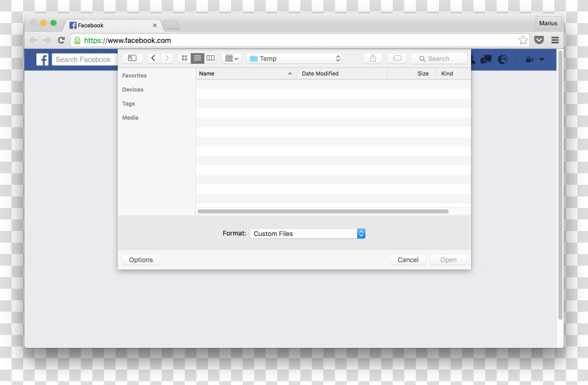Sort files by Kind column
Viewport: 588px width, 385px height.
point(453,73)
